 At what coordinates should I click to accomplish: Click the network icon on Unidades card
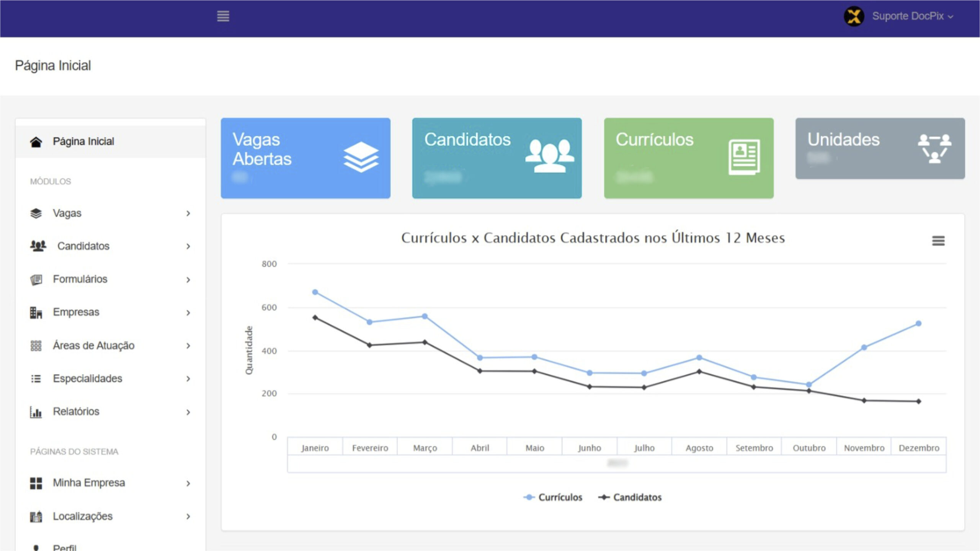(x=934, y=148)
